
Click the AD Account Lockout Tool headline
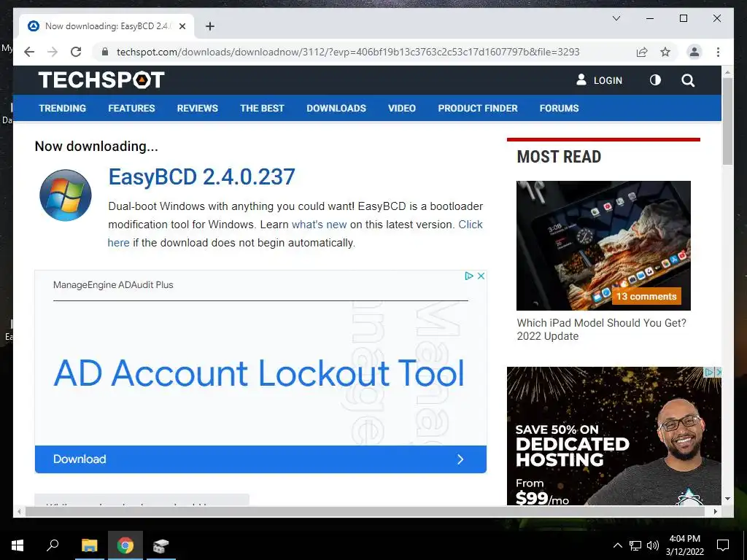[x=259, y=373]
